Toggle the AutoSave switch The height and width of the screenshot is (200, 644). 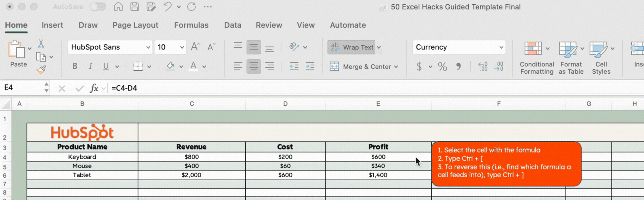[x=98, y=7]
